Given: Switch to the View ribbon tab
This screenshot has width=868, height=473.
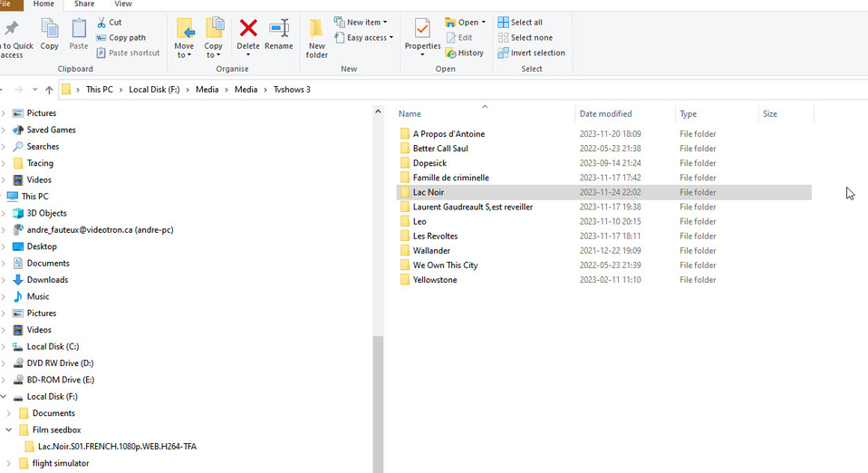Looking at the screenshot, I should point(123,5).
